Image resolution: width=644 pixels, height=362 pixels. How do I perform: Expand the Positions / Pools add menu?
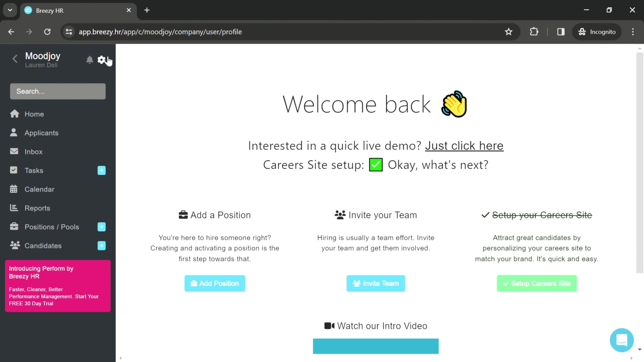(x=101, y=227)
